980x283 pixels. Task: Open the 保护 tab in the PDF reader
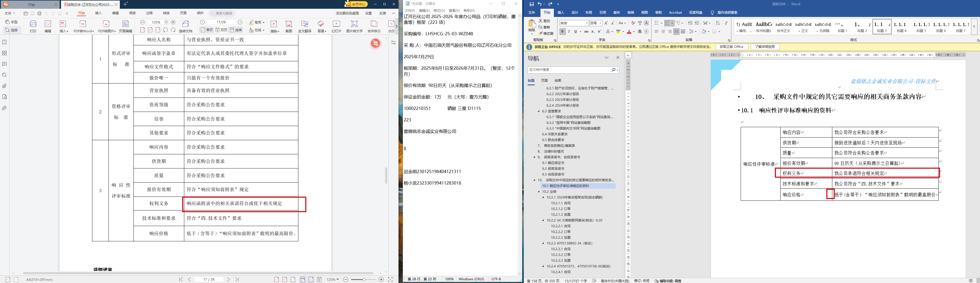(x=200, y=13)
